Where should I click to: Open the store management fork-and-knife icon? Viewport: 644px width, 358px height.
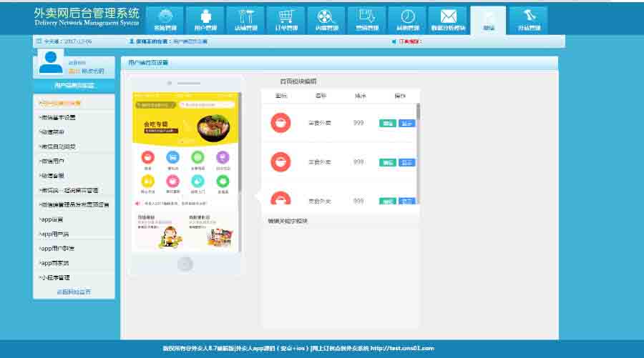coord(245,20)
